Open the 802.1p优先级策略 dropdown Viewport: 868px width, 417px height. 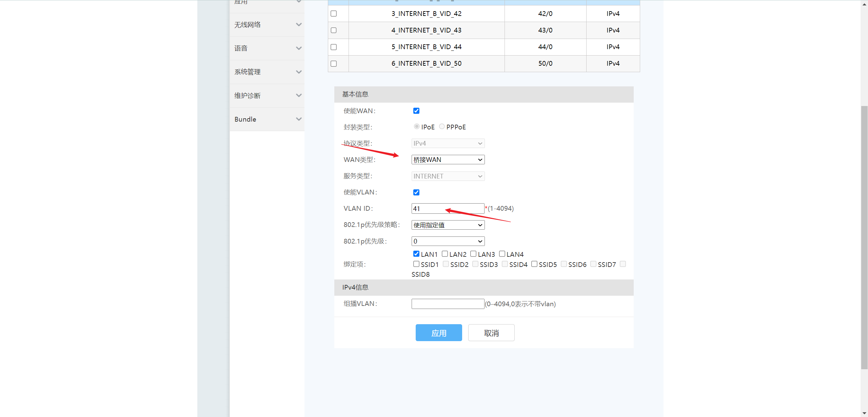click(x=448, y=225)
